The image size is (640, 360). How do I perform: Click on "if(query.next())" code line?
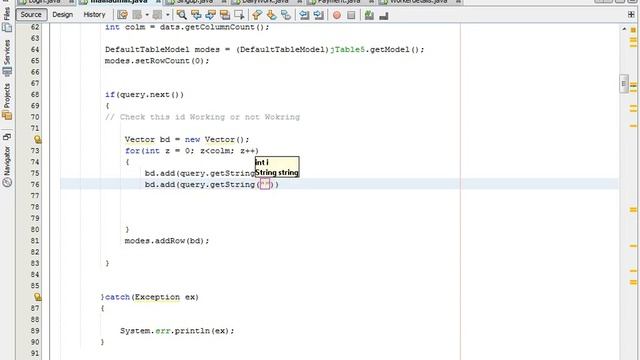pos(144,95)
